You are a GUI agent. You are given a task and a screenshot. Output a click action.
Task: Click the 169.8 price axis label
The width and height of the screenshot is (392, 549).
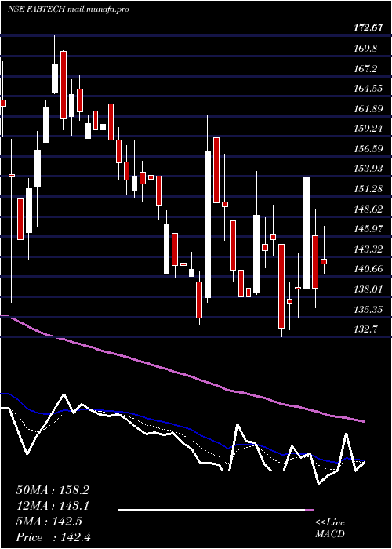365,49
